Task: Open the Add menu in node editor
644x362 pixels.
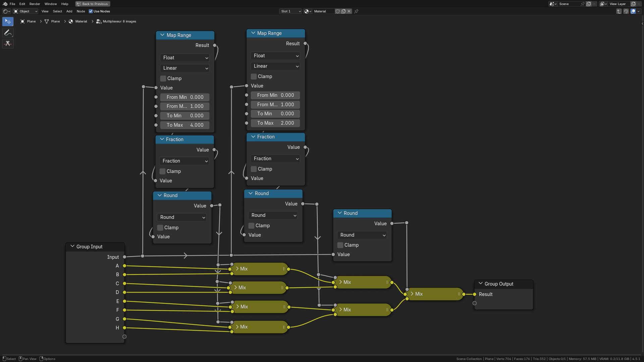Action: [69, 11]
